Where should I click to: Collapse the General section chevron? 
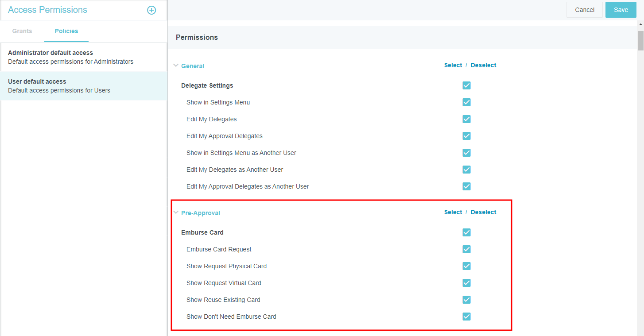point(176,66)
